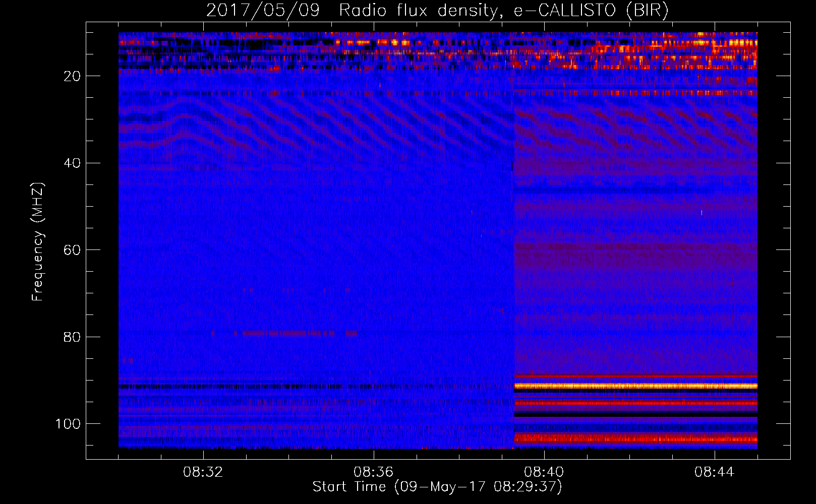
Task: Click the 'Start Time (09-May-17 08:29:37)' axis label
Action: tap(437, 487)
